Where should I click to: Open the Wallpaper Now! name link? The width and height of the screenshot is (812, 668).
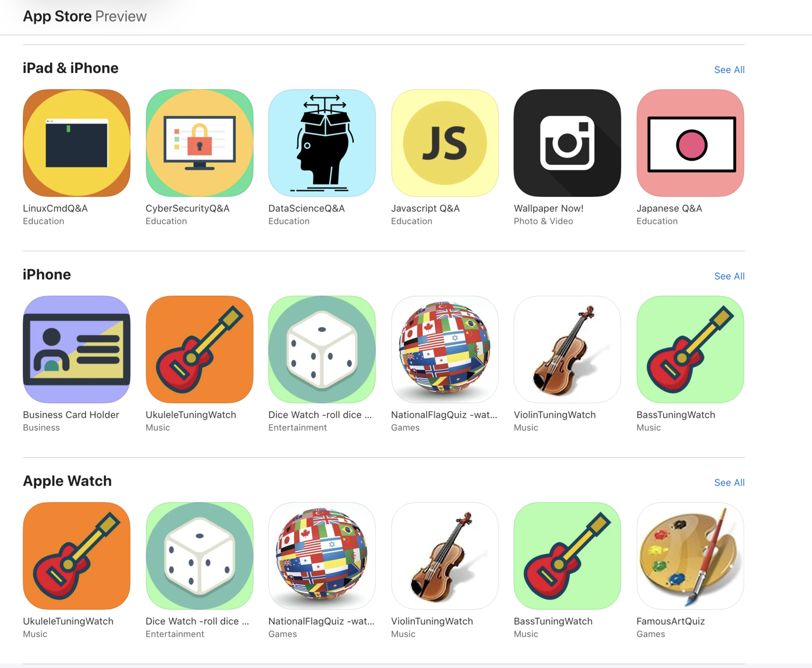pos(548,208)
